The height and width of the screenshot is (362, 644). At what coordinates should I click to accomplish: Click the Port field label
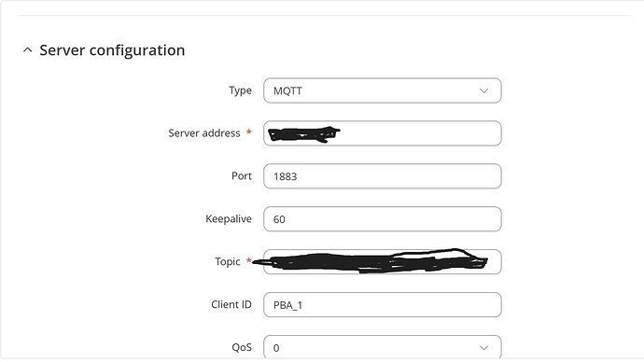[x=242, y=176]
